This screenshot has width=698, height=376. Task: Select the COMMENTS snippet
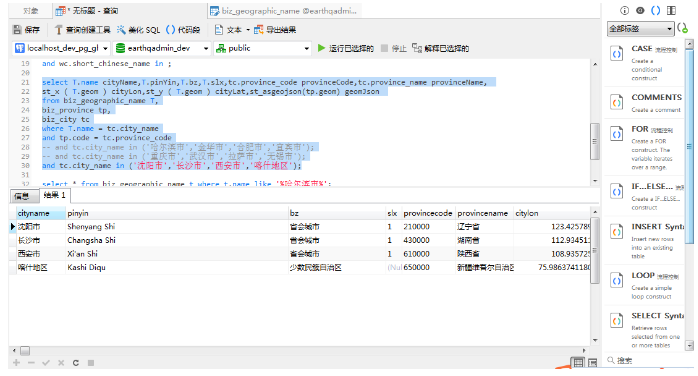click(645, 103)
